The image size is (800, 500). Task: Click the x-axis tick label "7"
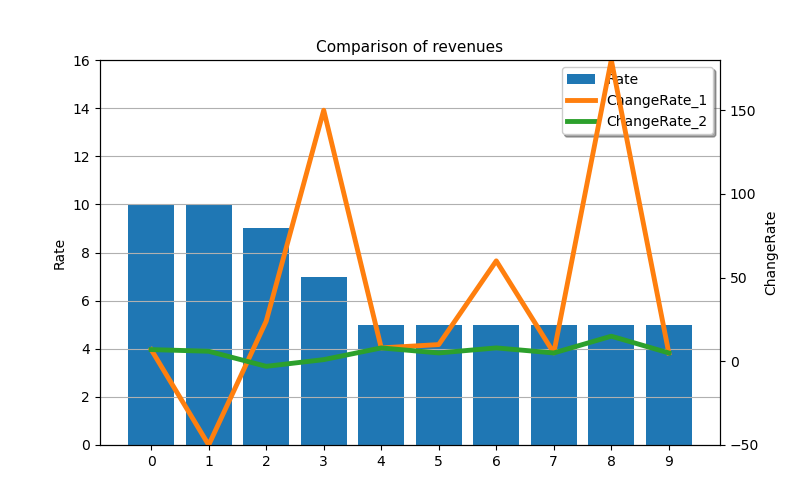(554, 462)
